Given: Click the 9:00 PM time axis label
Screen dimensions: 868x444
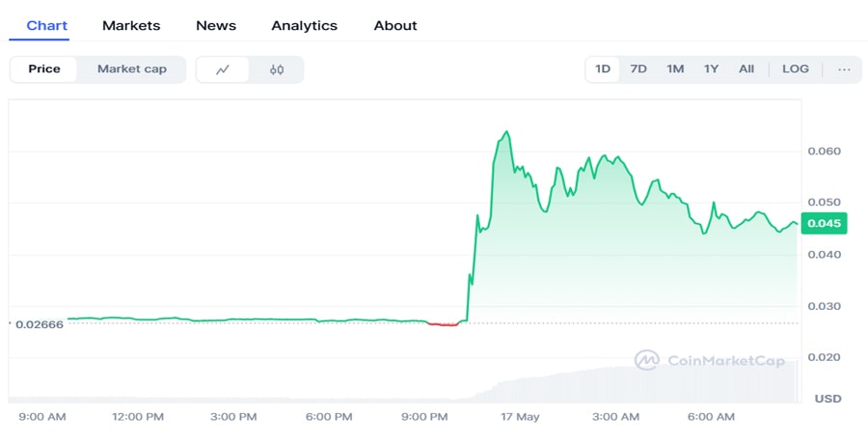Looking at the screenshot, I should coord(424,417).
